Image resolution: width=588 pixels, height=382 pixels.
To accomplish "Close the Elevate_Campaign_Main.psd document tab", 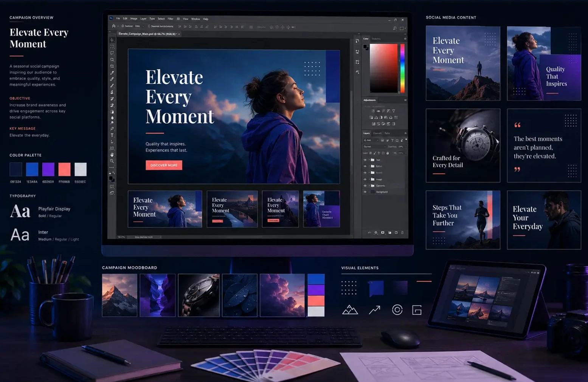I will 179,34.
